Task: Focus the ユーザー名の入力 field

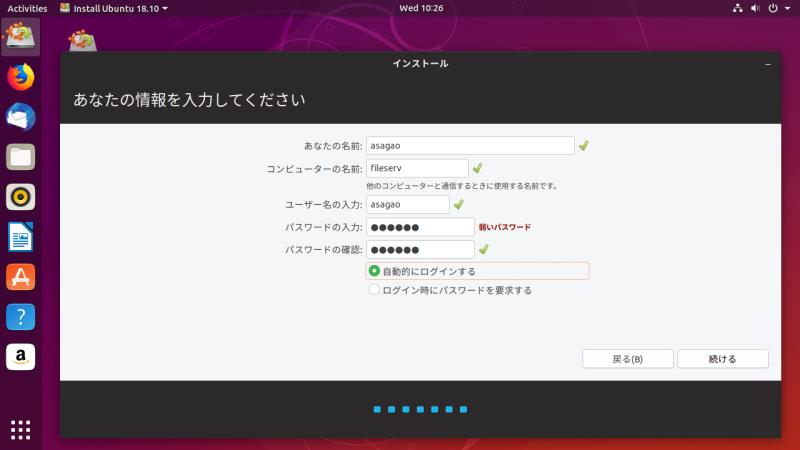Action: pyautogui.click(x=408, y=204)
